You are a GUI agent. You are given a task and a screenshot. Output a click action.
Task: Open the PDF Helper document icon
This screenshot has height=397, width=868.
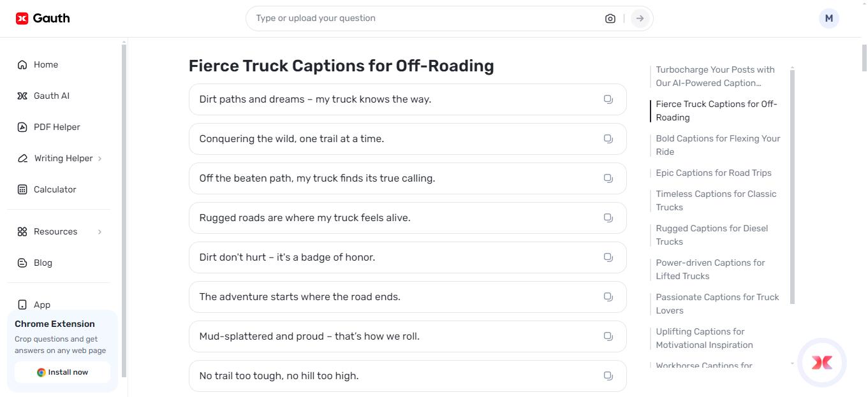click(22, 126)
